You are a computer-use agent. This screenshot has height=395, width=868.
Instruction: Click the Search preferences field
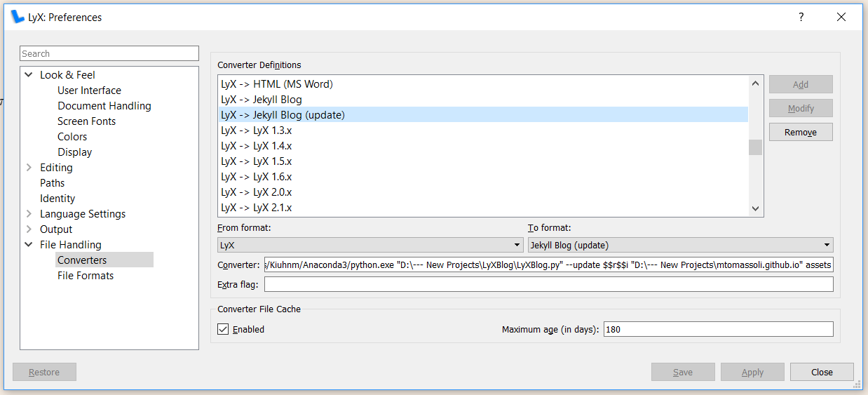coord(109,53)
